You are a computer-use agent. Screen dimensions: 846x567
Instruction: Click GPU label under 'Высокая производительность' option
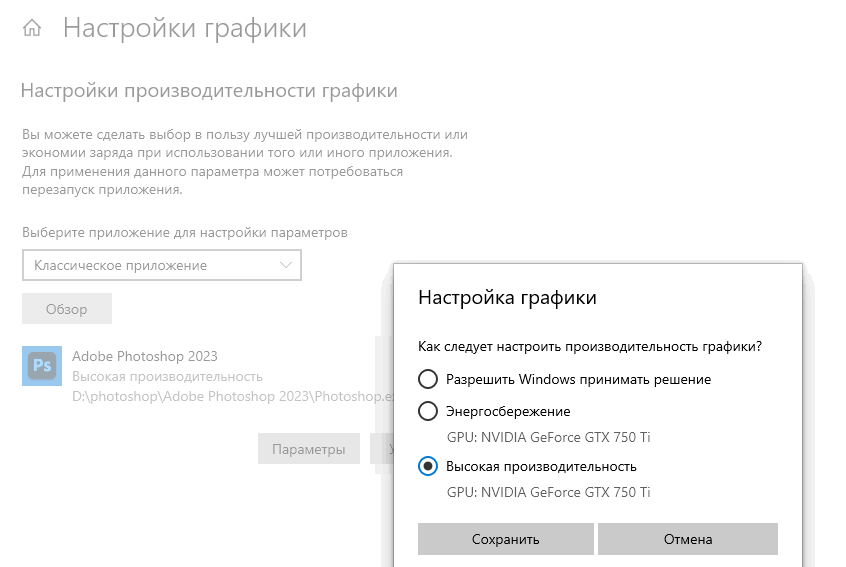(548, 492)
